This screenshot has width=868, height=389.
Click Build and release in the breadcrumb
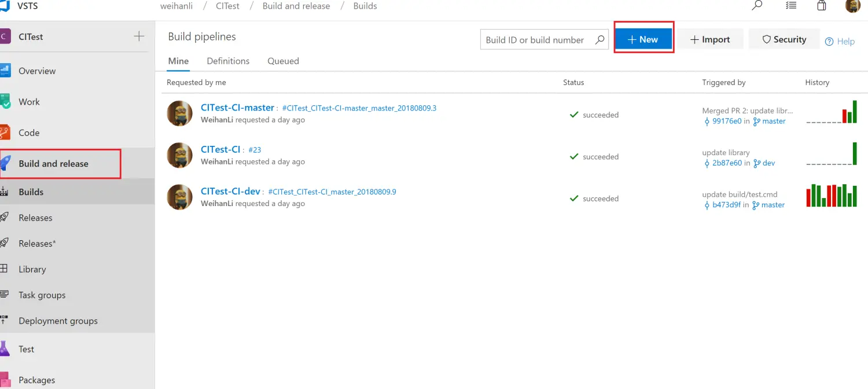[x=296, y=6]
